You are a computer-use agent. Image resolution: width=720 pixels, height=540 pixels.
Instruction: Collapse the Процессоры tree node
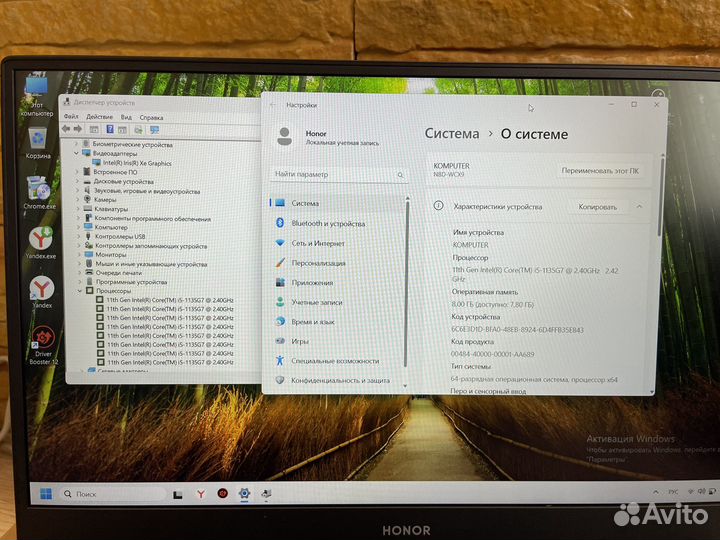coord(79,290)
